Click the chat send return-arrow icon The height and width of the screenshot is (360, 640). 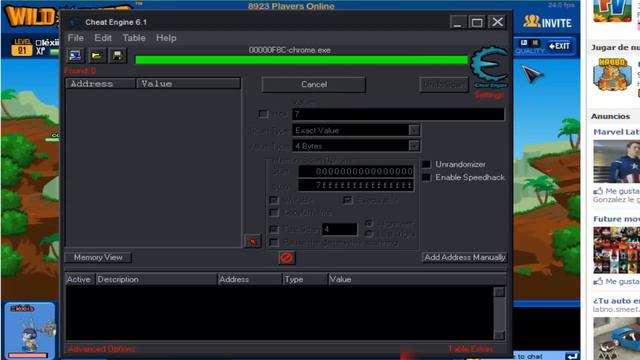[572, 356]
